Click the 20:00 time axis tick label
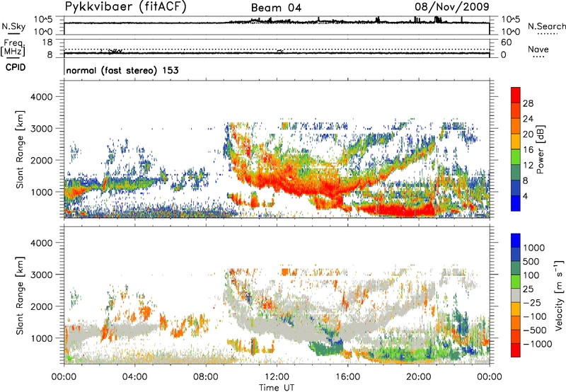Viewport: 566px width, 392px height. (x=418, y=377)
